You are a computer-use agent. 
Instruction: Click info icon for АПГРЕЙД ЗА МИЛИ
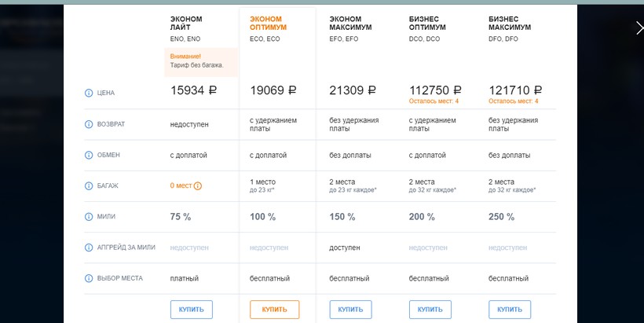pyautogui.click(x=88, y=248)
